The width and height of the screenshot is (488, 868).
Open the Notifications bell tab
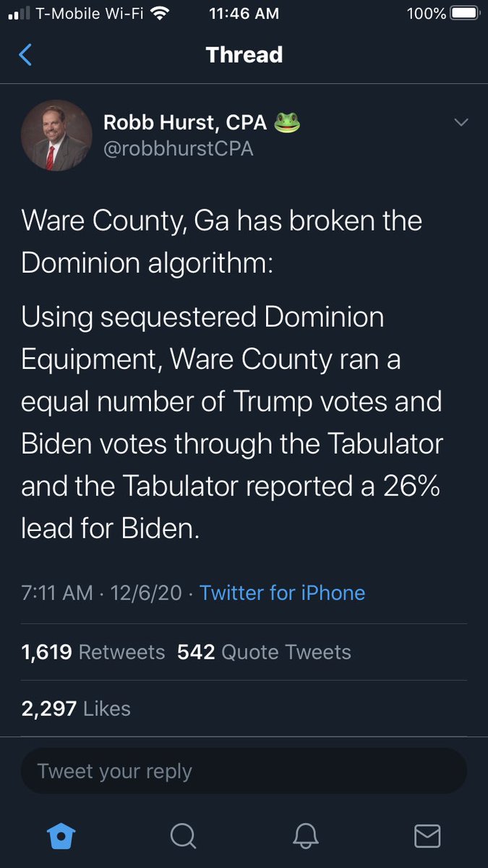click(305, 835)
